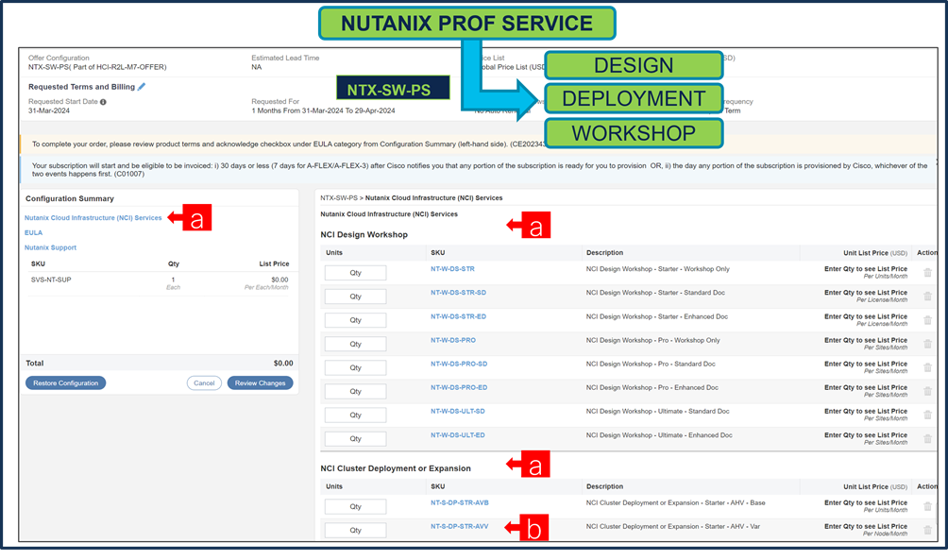Click the Qty box for NT-W-DS-STR-SD
This screenshot has width=948, height=560.
click(x=355, y=297)
